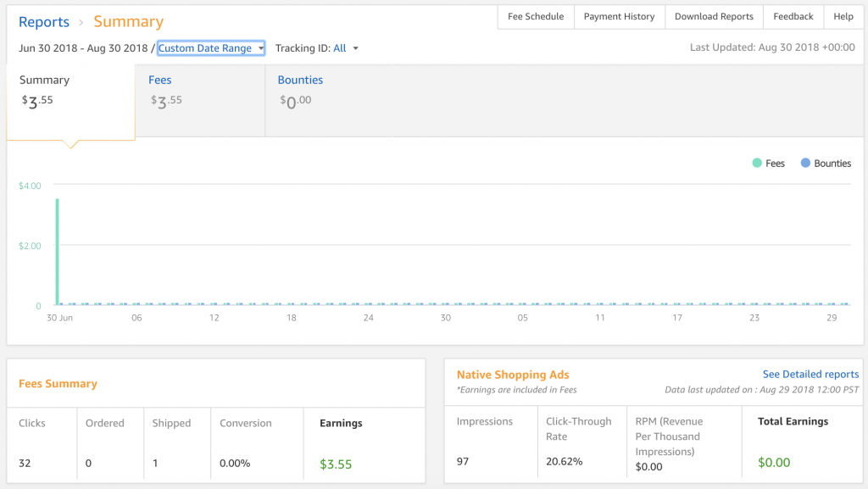Click the Help button
Image resolution: width=868 pixels, height=489 pixels.
pyautogui.click(x=843, y=17)
